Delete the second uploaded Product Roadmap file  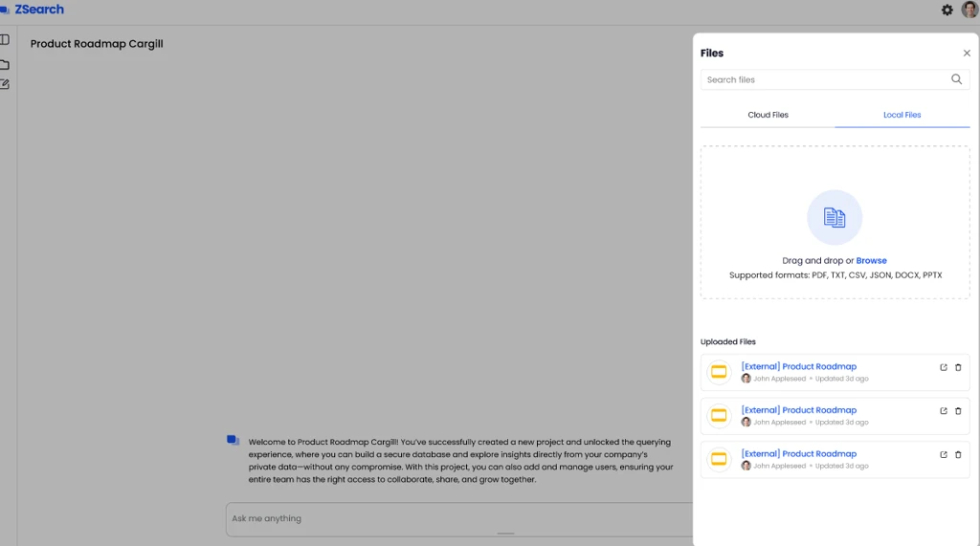[958, 411]
